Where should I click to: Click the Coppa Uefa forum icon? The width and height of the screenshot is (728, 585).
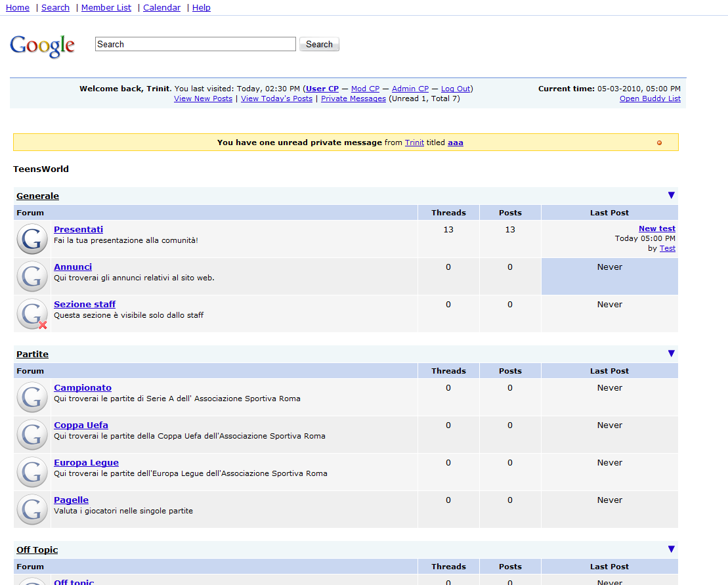pyautogui.click(x=32, y=435)
